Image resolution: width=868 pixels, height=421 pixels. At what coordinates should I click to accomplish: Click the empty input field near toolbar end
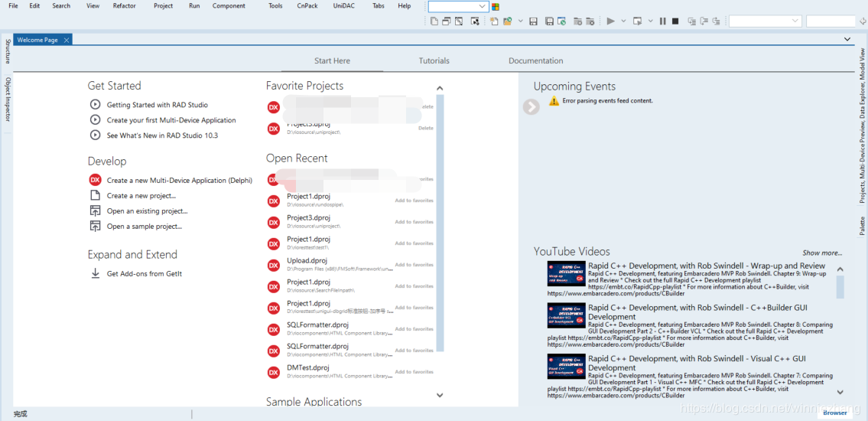click(831, 21)
